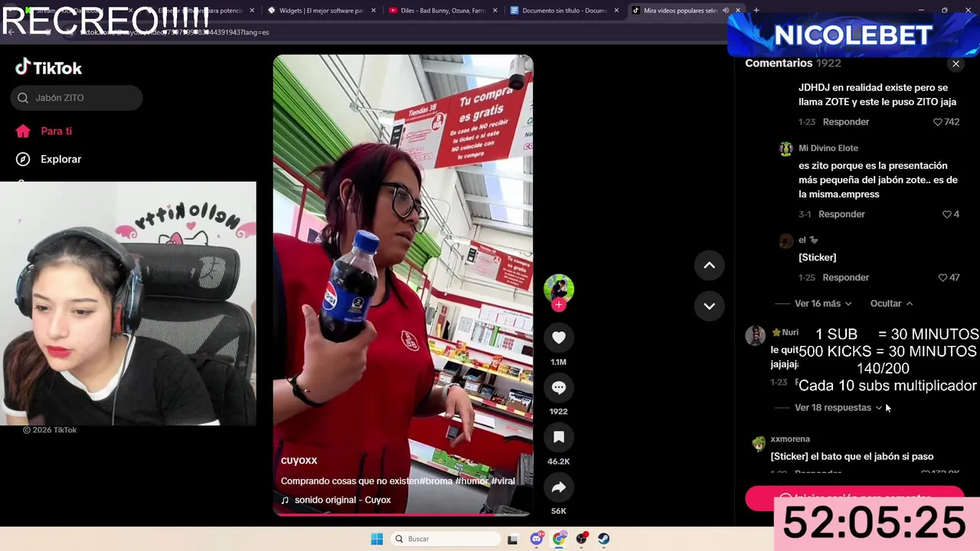The width and height of the screenshot is (980, 551).
Task: Click into the Jabón ZITO search field
Action: pos(77,98)
